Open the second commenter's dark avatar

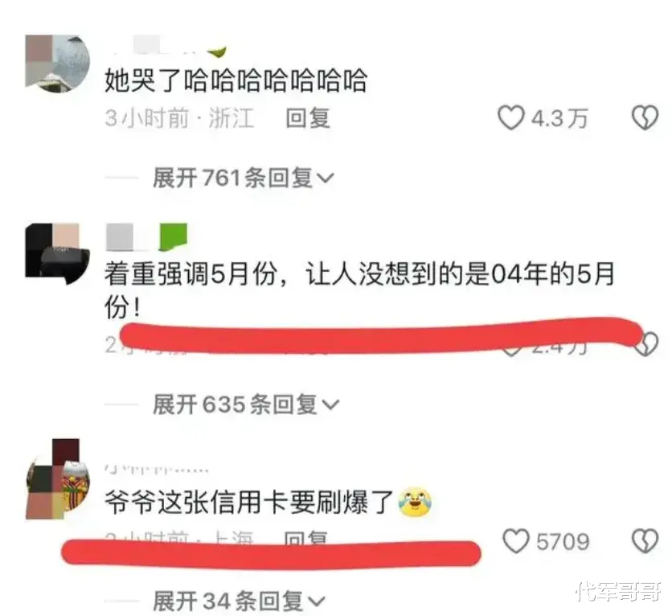click(57, 254)
